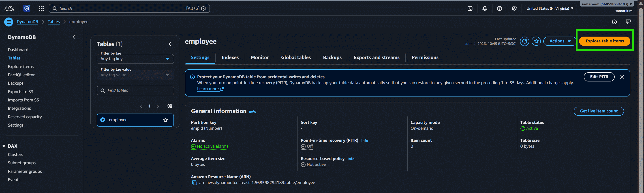644x193 pixels.
Task: Switch to the Settings tab
Action: coord(200,58)
